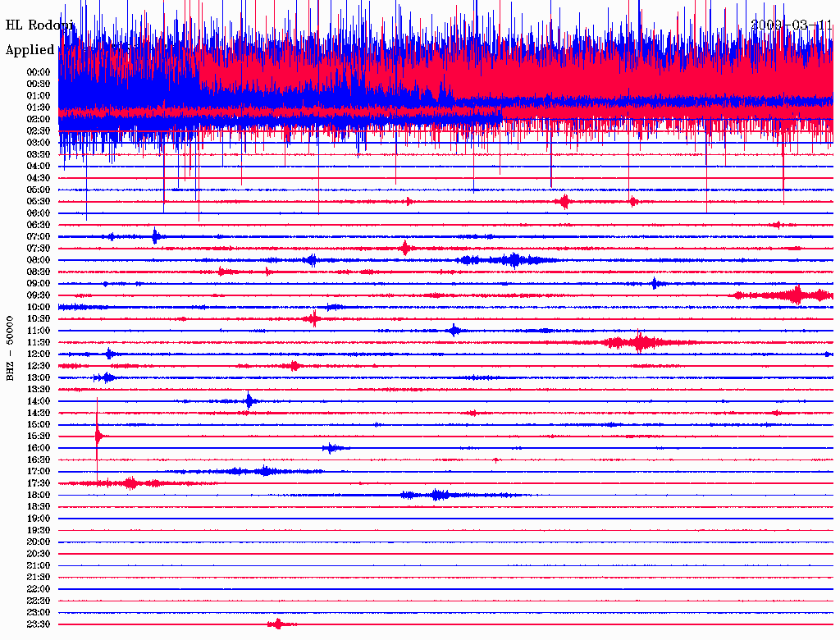This screenshot has height=640, width=840.
Task: Click the 09:30 time label
Action: pyautogui.click(x=38, y=295)
